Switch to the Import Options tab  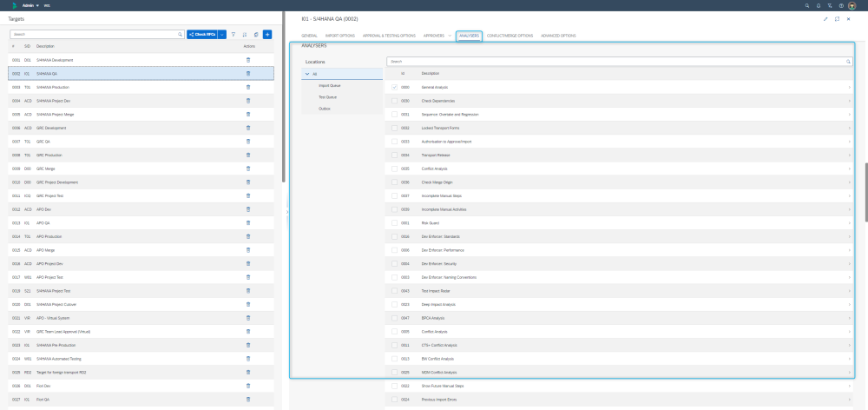tap(340, 36)
